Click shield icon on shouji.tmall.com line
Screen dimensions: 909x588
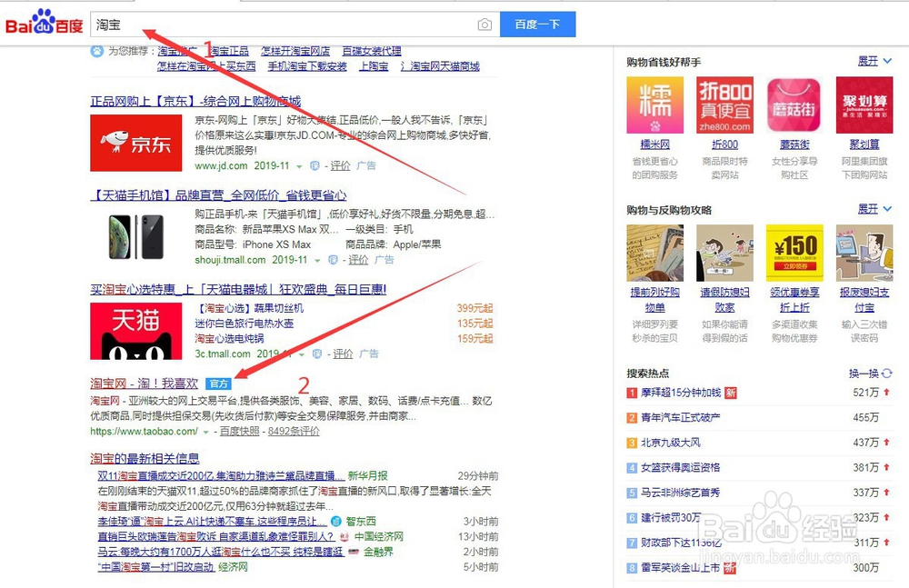pos(333,260)
